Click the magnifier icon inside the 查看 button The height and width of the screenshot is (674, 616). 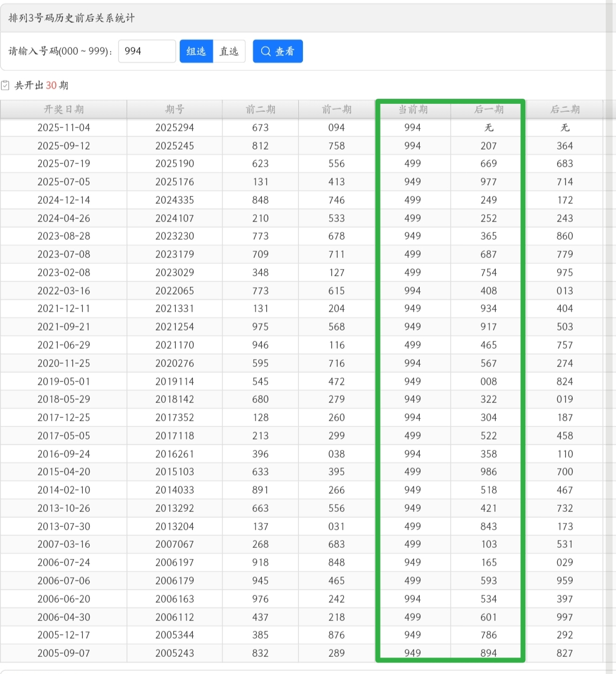click(x=266, y=51)
